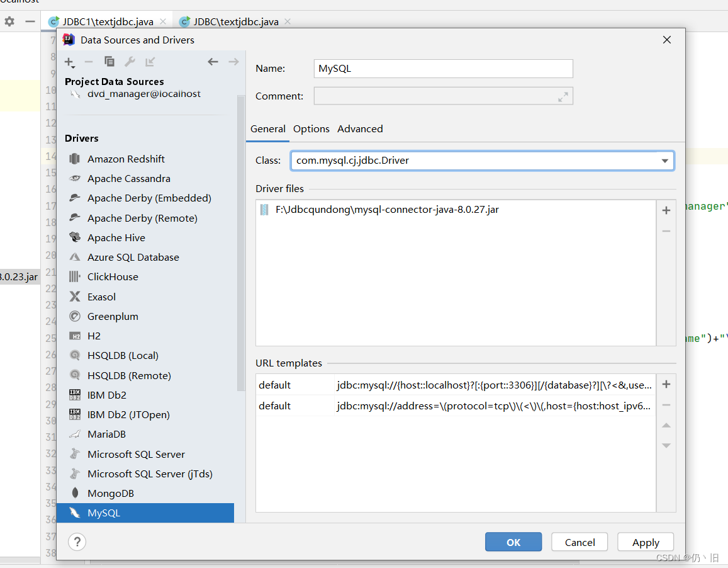Open help with question mark button
This screenshot has width=728, height=568.
77,542
